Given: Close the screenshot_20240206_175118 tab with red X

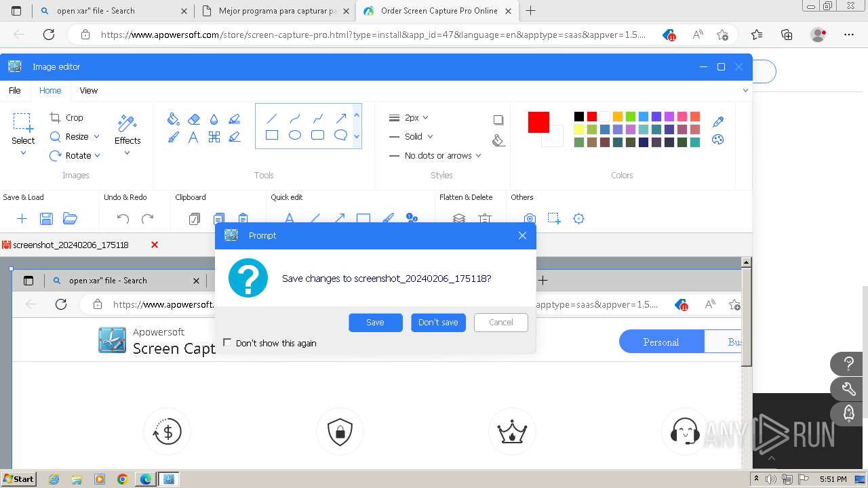Looking at the screenshot, I should (x=155, y=245).
